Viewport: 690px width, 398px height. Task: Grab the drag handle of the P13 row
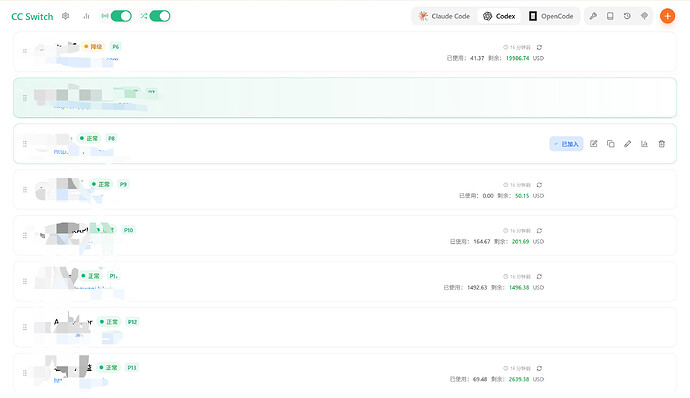pyautogui.click(x=25, y=373)
